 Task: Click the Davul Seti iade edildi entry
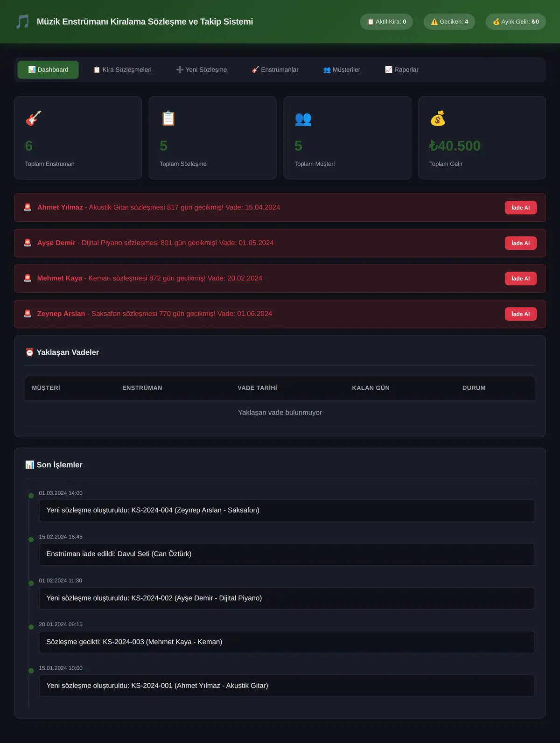[x=287, y=554]
